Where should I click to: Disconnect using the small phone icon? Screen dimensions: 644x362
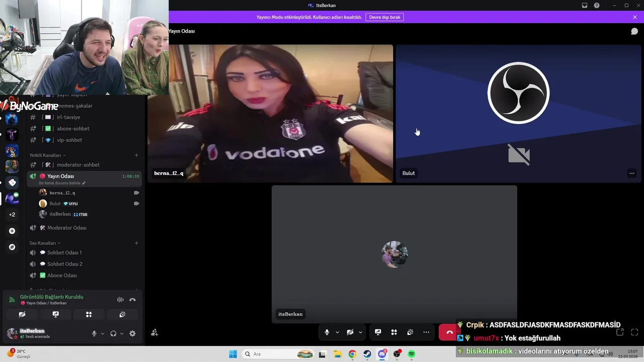point(132,300)
